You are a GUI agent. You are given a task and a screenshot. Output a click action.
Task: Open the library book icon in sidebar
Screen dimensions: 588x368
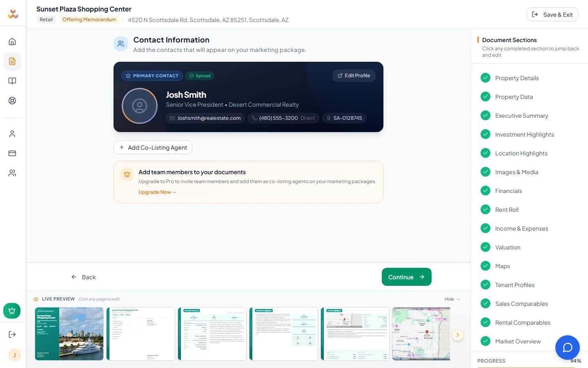point(13,81)
